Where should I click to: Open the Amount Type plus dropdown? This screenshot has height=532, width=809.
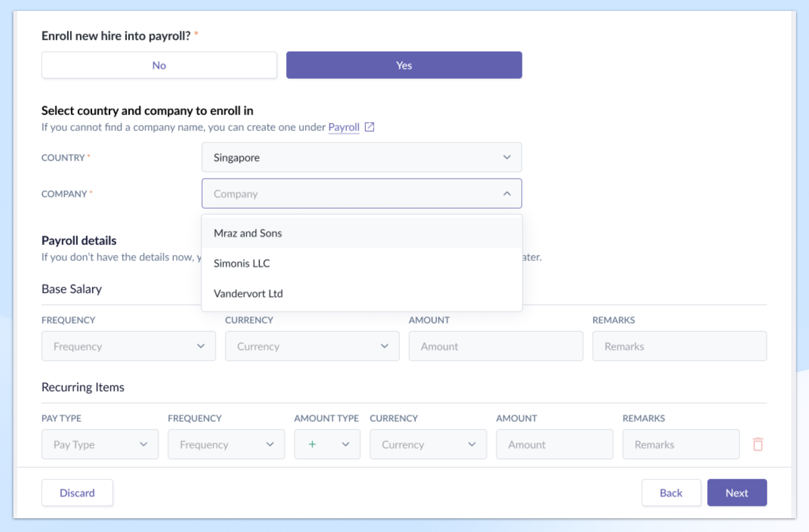click(327, 444)
